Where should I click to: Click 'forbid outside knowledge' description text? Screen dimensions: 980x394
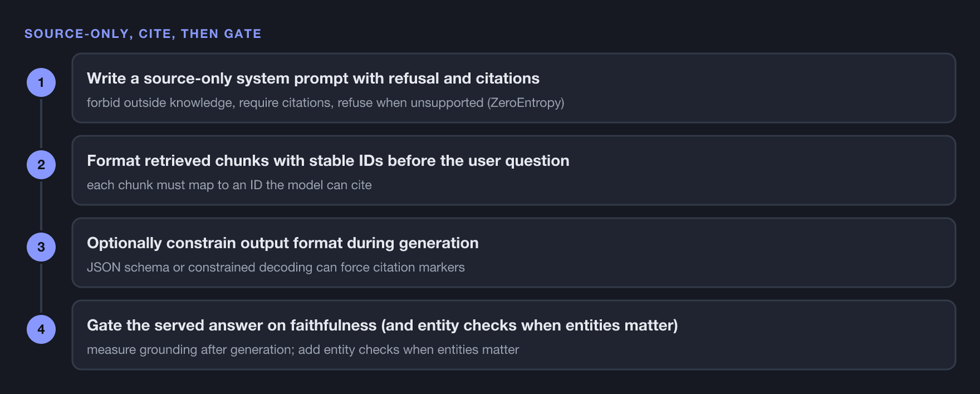coord(160,103)
